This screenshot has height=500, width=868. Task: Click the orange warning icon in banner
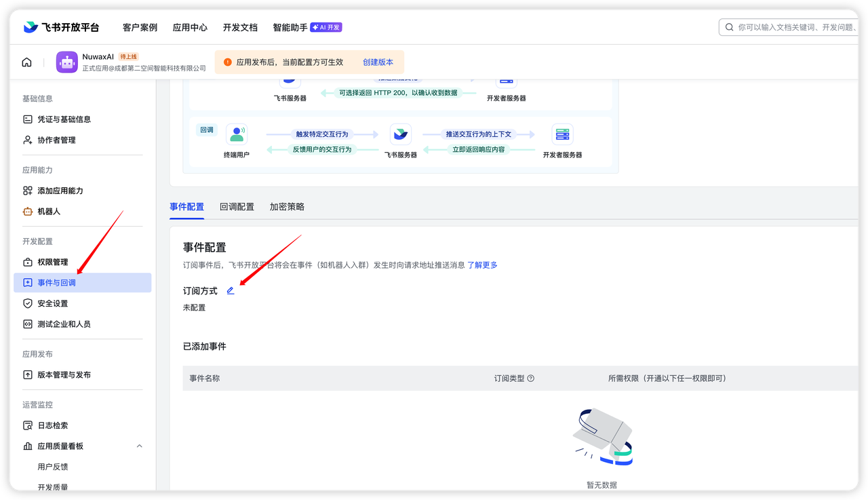pos(227,62)
